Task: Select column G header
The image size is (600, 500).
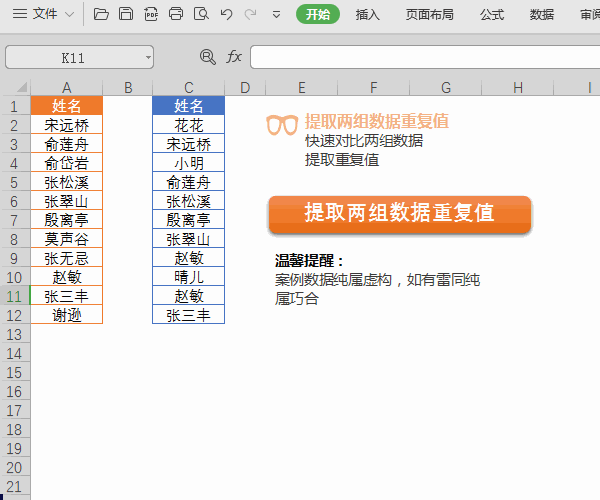Action: pyautogui.click(x=445, y=88)
